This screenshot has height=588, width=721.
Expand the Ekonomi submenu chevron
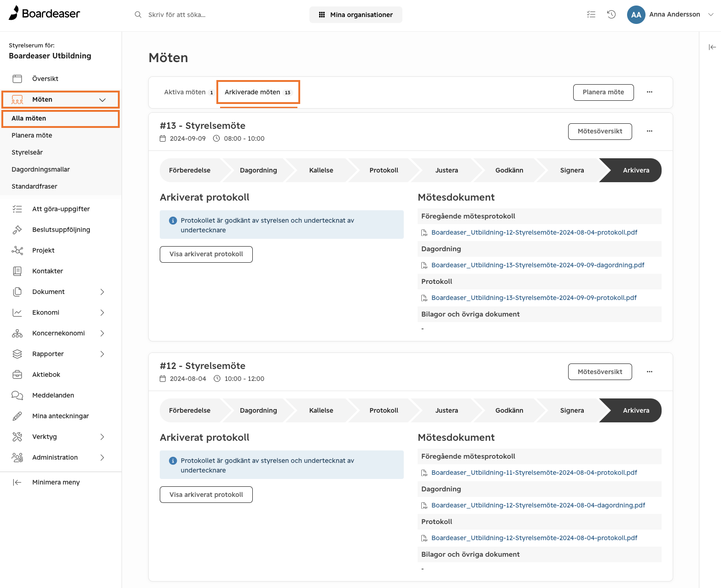(102, 312)
